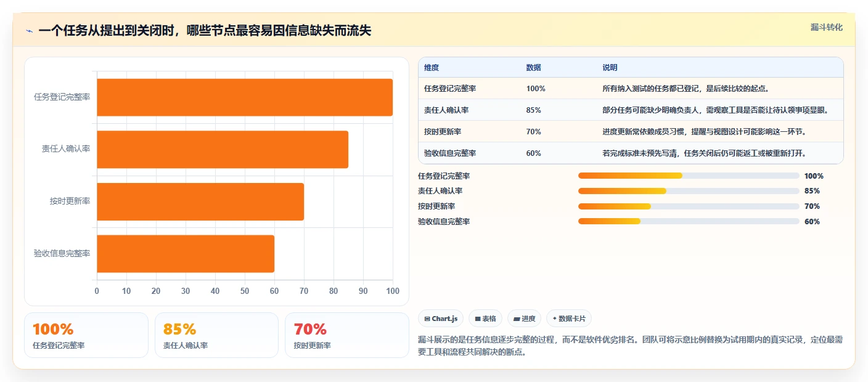Click the lightning icon beside the header title

click(x=29, y=31)
